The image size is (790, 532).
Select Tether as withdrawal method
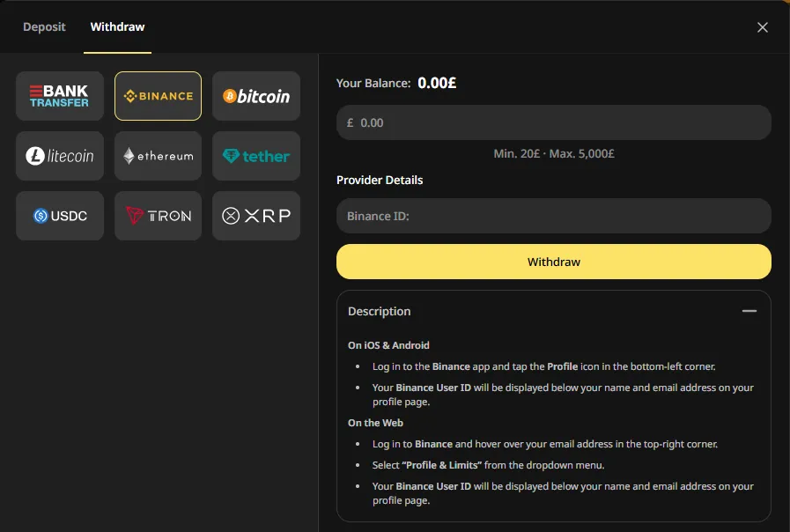coord(256,156)
